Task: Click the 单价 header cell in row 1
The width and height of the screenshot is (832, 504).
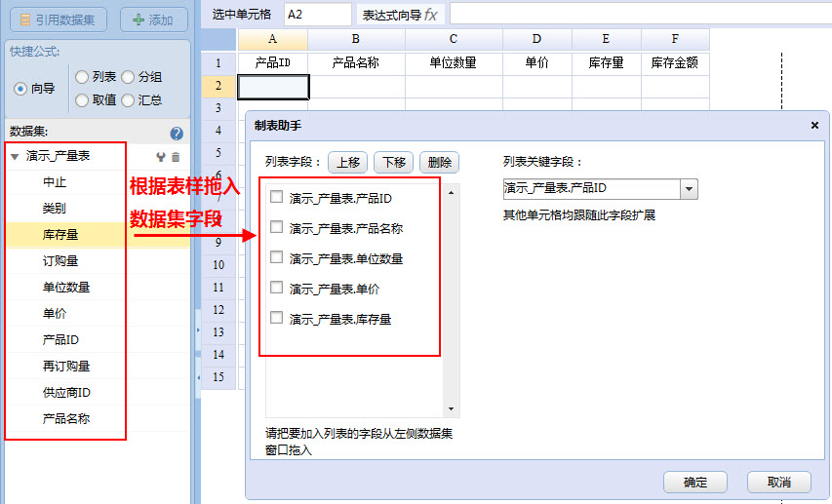Action: click(537, 63)
